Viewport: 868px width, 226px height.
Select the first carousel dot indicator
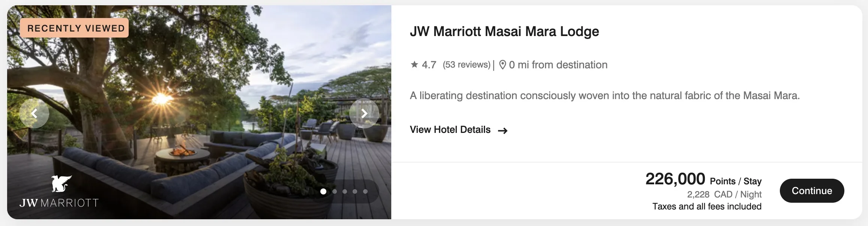click(323, 191)
